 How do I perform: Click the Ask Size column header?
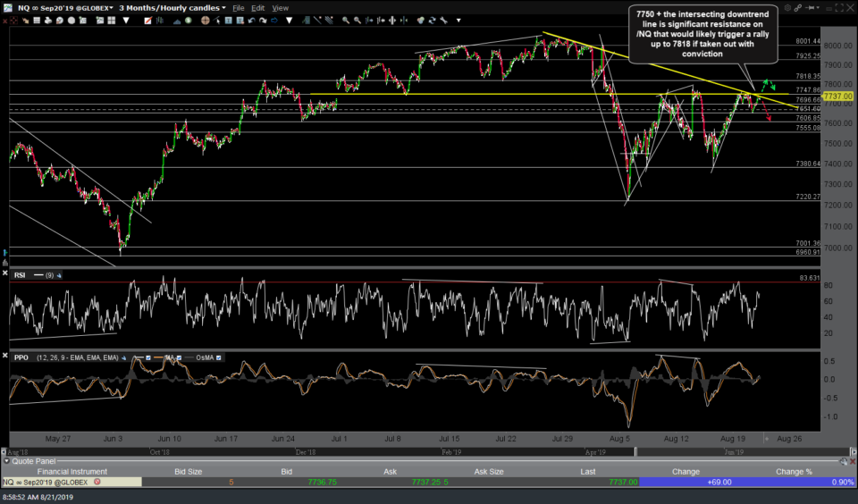(489, 472)
